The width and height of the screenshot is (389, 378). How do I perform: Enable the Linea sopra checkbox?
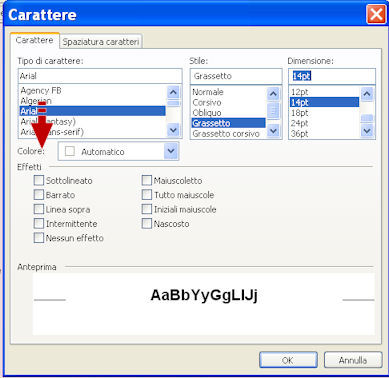[x=39, y=209]
